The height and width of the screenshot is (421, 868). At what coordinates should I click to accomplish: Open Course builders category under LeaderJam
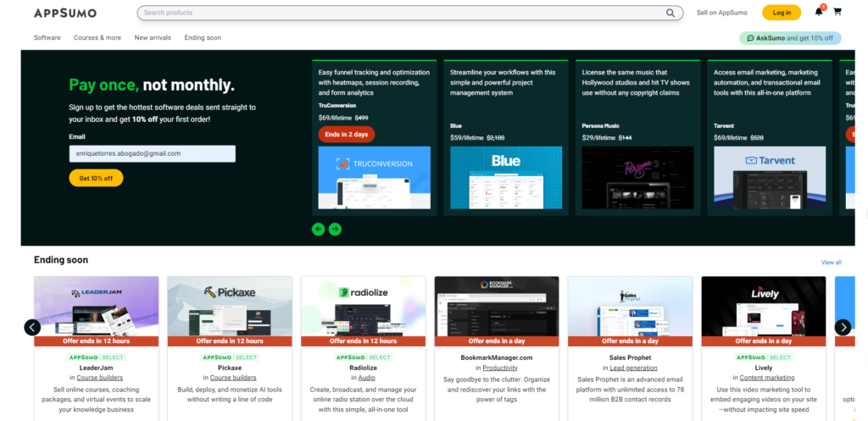100,378
